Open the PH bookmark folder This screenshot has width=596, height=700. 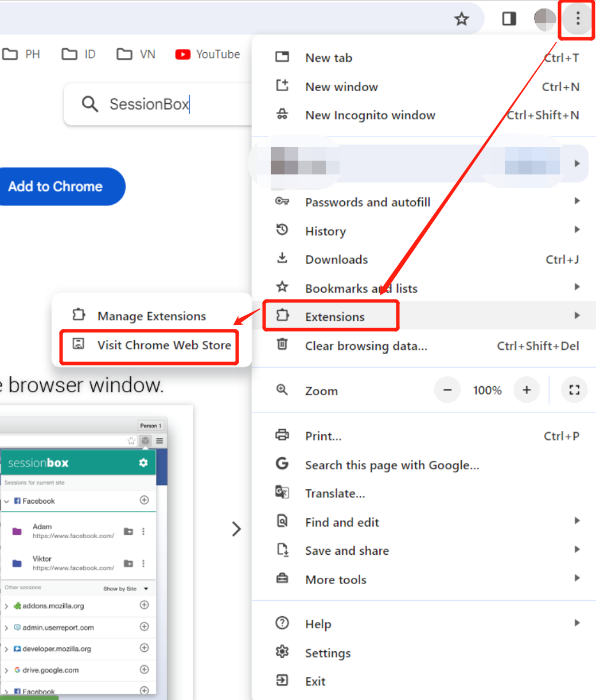coord(21,54)
